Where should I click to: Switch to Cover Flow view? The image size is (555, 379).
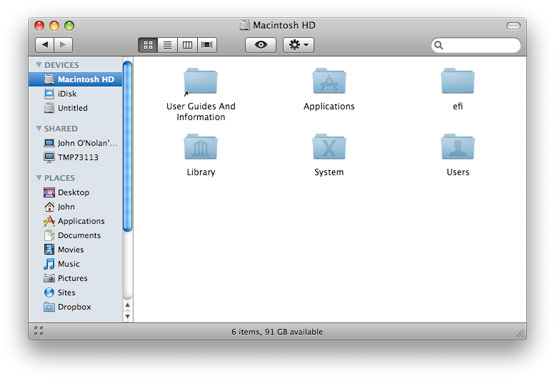[x=207, y=45]
